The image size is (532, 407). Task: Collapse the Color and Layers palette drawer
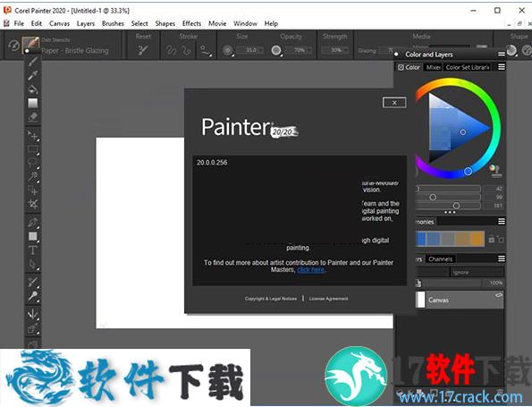tap(396, 55)
